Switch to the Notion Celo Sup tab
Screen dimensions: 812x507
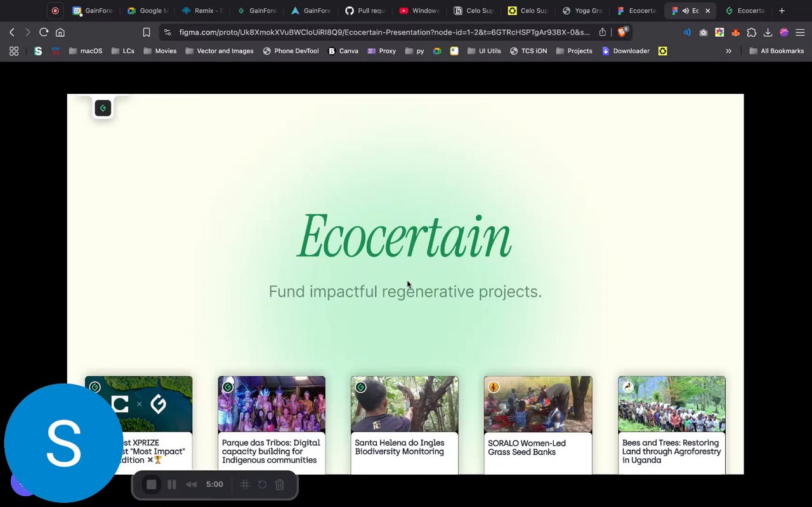click(x=475, y=11)
